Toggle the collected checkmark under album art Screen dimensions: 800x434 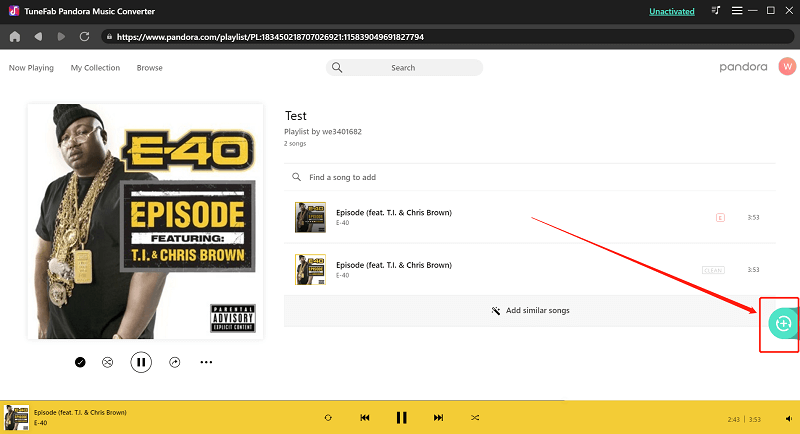(x=80, y=362)
